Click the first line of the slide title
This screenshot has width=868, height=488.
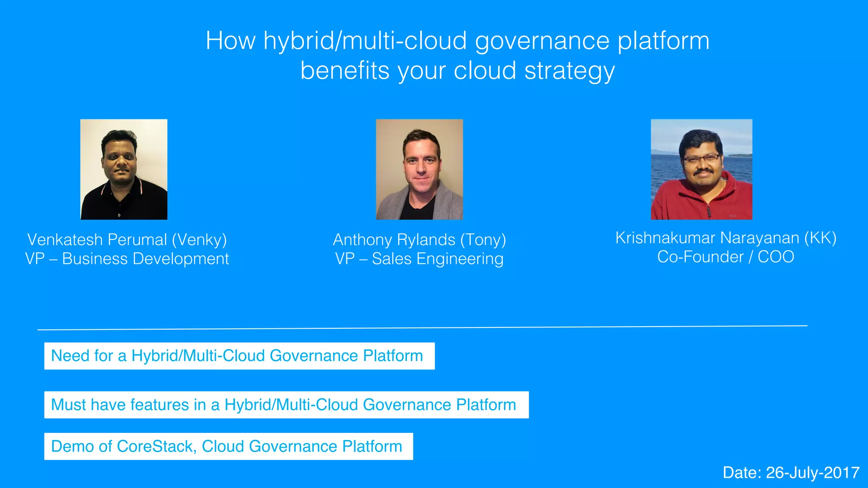pyautogui.click(x=457, y=41)
